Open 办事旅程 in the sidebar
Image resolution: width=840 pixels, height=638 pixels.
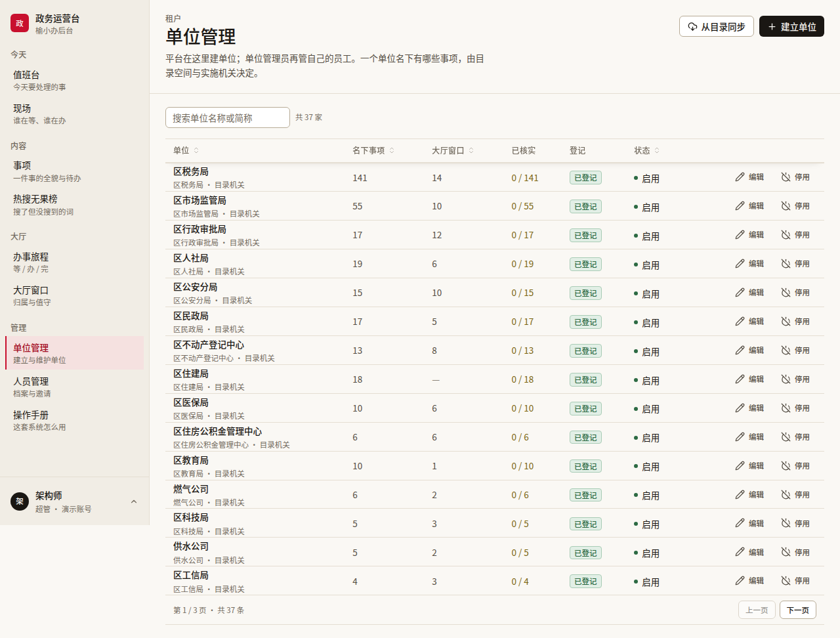pos(74,263)
